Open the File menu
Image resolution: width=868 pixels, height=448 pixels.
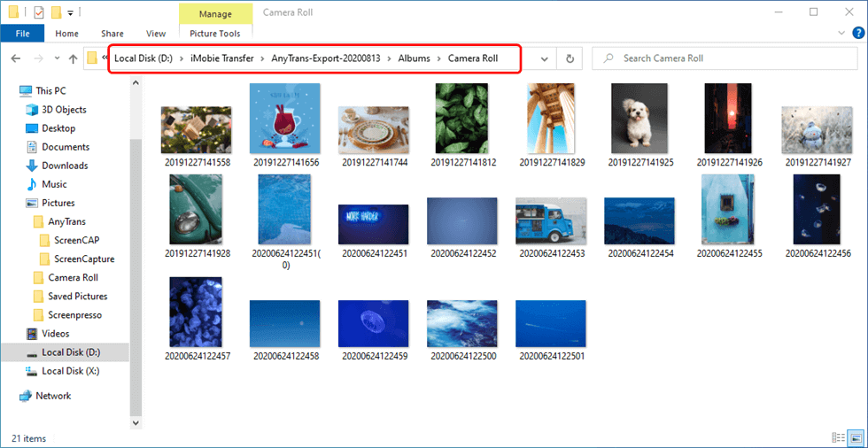click(22, 34)
